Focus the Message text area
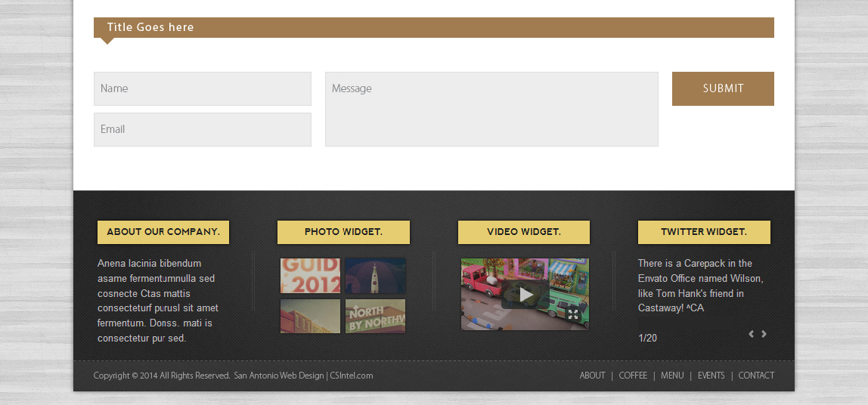 (x=491, y=109)
